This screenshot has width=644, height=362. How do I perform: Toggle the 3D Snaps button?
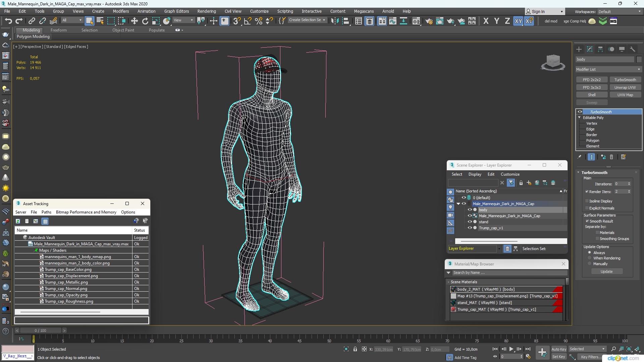(237, 21)
